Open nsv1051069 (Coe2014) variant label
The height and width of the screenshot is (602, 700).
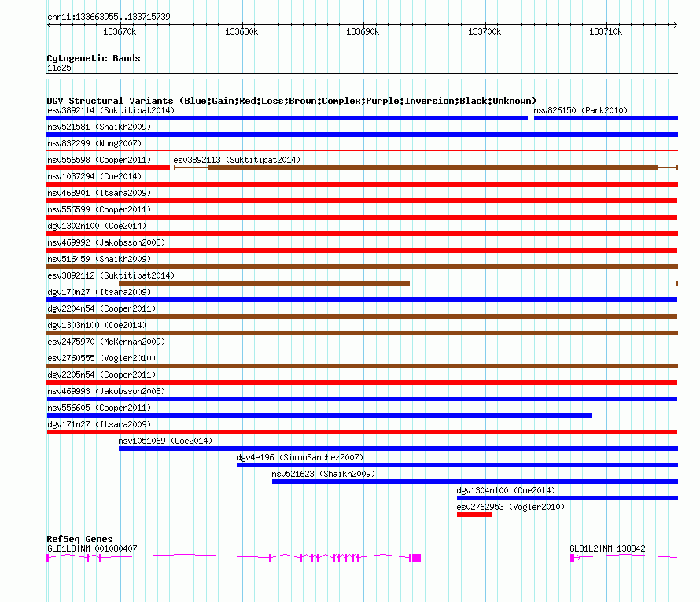tap(165, 441)
